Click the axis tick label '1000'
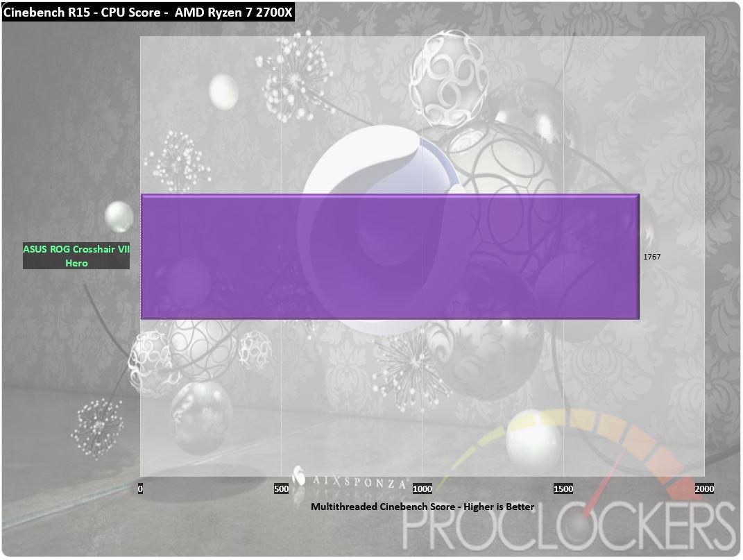Image resolution: width=743 pixels, height=560 pixels. 422,489
